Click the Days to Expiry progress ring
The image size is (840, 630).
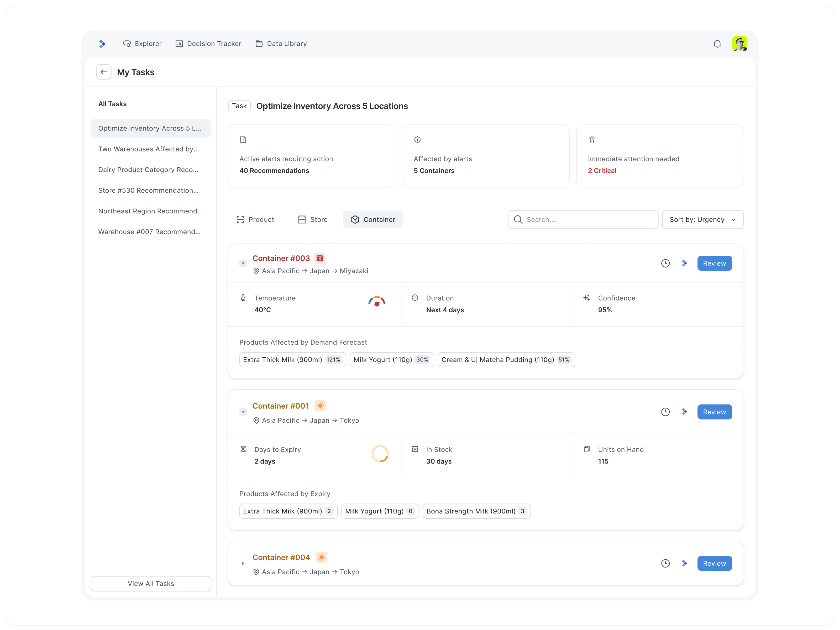point(380,454)
